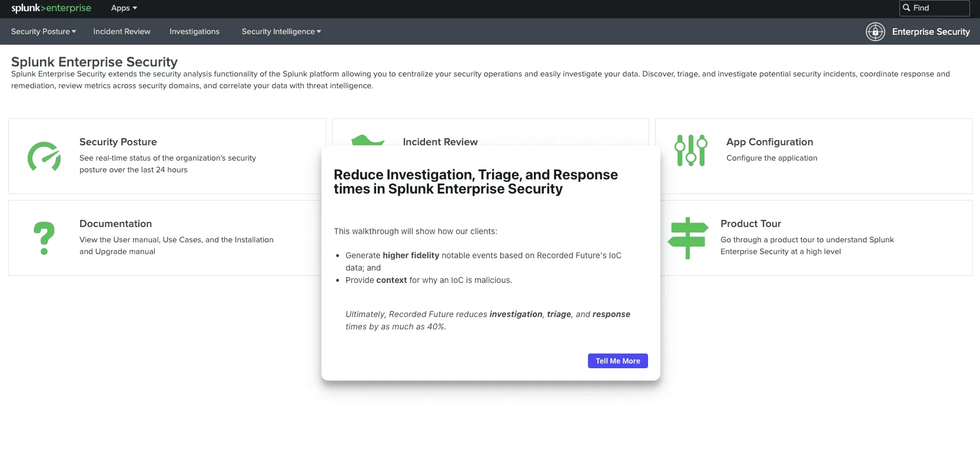Click the 'higher fidelity' bullet point

pos(483,262)
